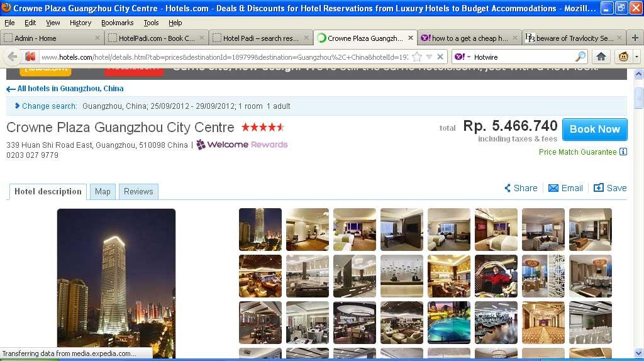The height and width of the screenshot is (361, 644).
Task: Click the monkey face add-on icon
Action: click(x=623, y=57)
